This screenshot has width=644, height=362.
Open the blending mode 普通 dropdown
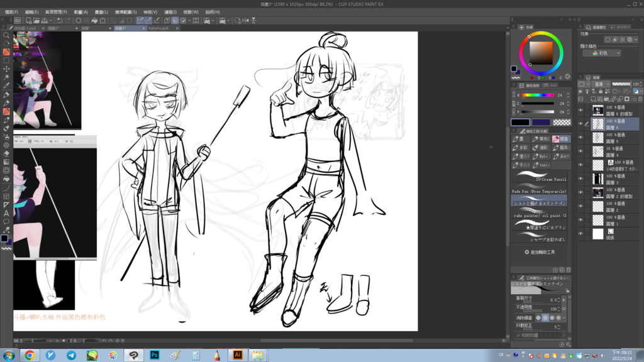[x=601, y=84]
